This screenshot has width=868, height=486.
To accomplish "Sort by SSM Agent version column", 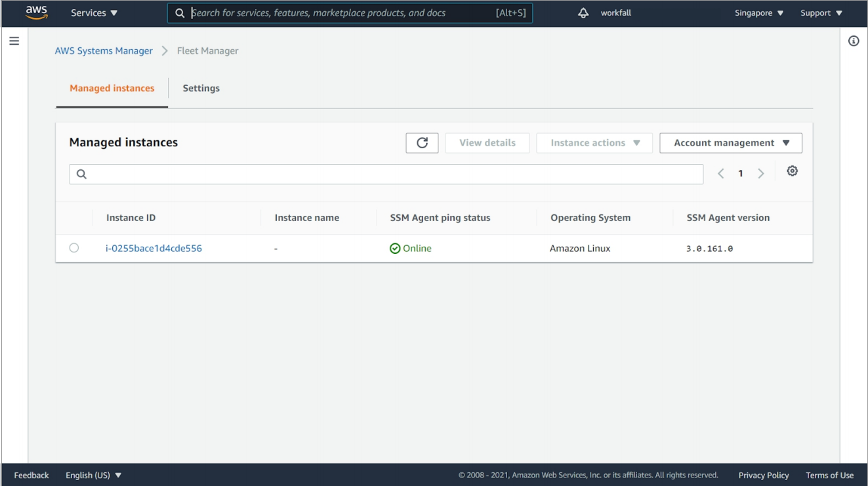I will [728, 218].
